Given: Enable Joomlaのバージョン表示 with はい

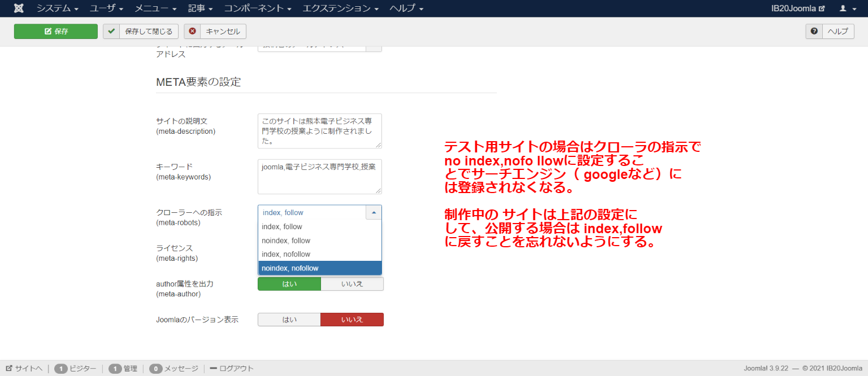Looking at the screenshot, I should click(289, 320).
